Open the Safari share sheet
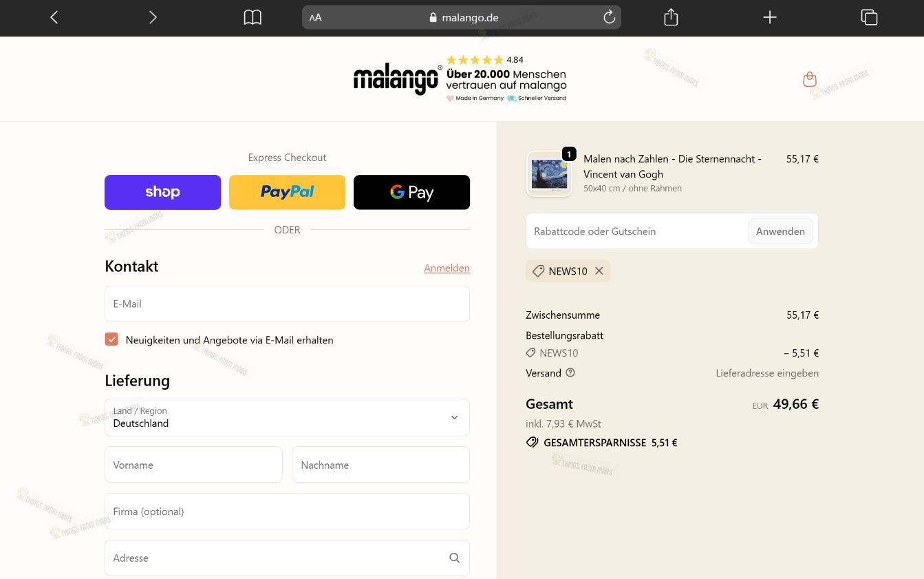Image resolution: width=924 pixels, height=579 pixels. pos(671,17)
